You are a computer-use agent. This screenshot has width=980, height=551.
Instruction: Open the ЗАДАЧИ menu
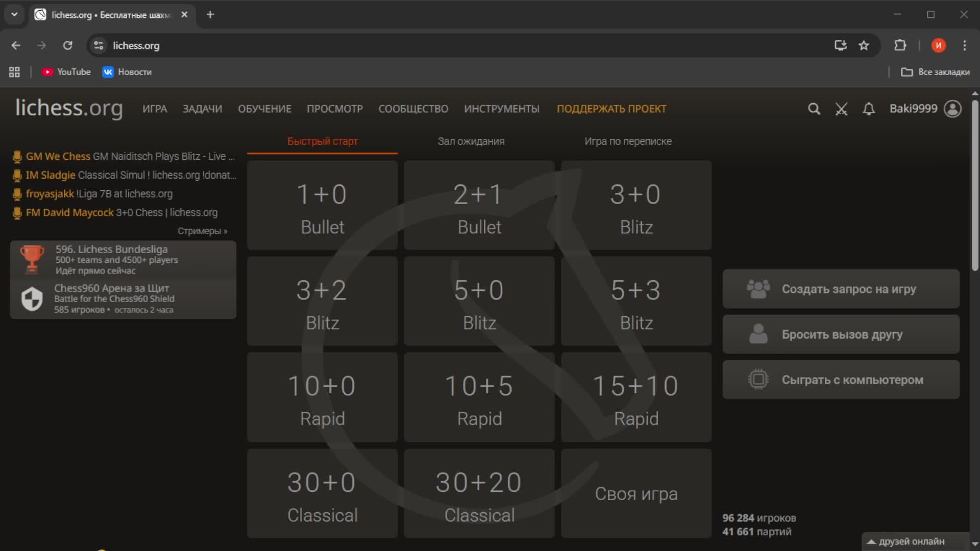click(202, 109)
